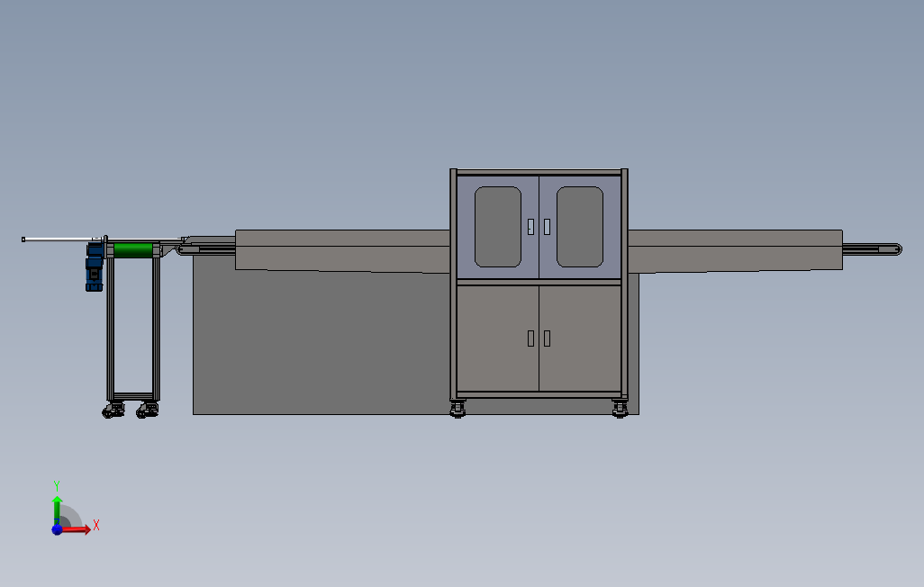Viewport: 924px width, 587px height.
Task: Click the upper left door handle
Action: coord(531,227)
